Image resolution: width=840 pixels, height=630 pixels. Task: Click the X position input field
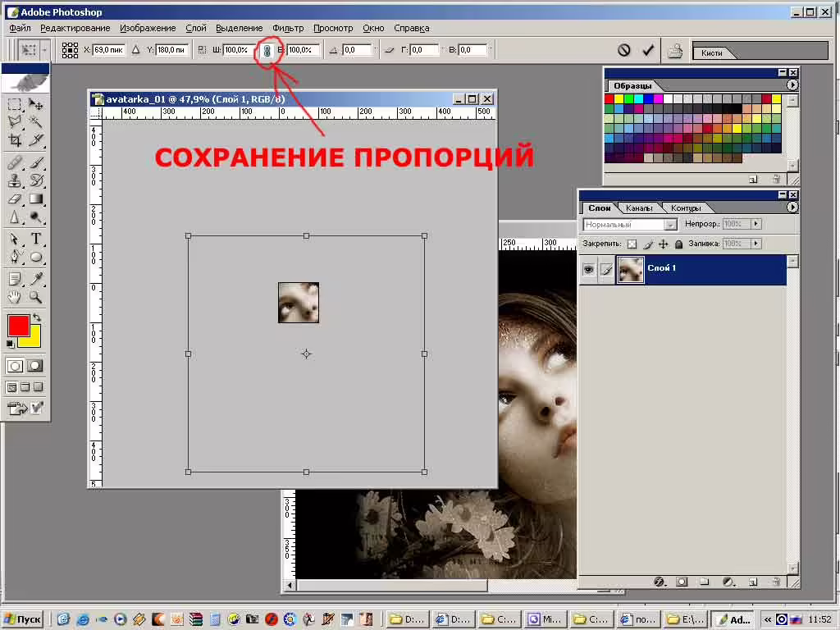coord(109,50)
